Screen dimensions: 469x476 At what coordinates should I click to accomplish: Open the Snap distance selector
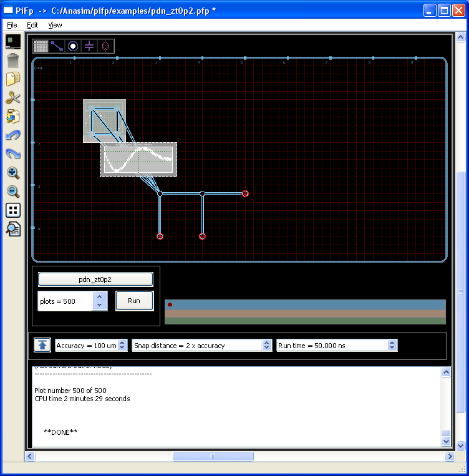click(x=201, y=346)
